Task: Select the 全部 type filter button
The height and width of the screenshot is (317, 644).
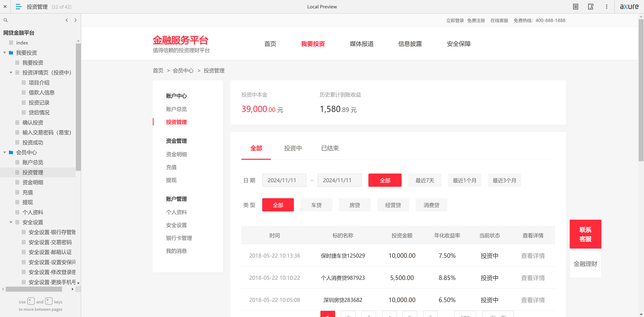Action: coord(278,205)
